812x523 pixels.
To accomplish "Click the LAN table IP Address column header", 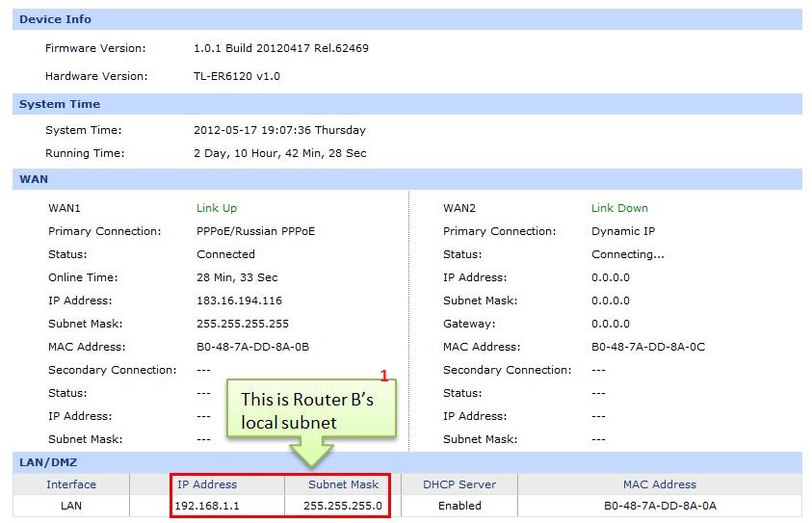I will (207, 484).
